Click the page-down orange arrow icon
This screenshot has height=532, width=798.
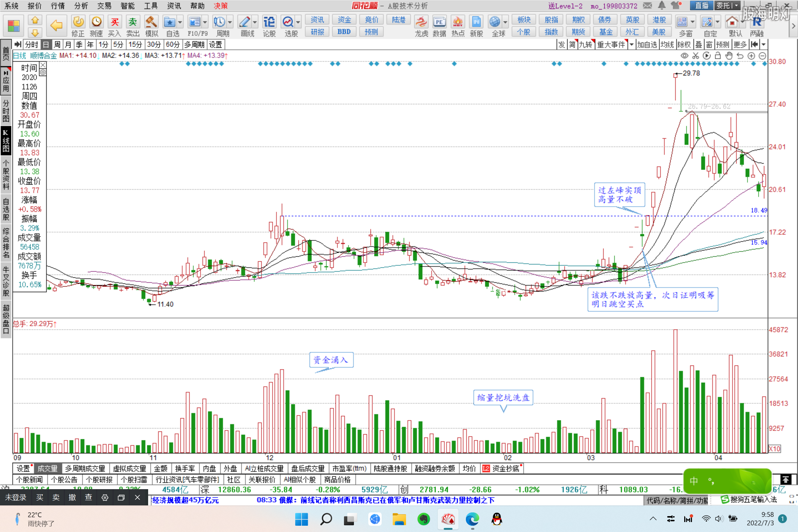[x=35, y=33]
